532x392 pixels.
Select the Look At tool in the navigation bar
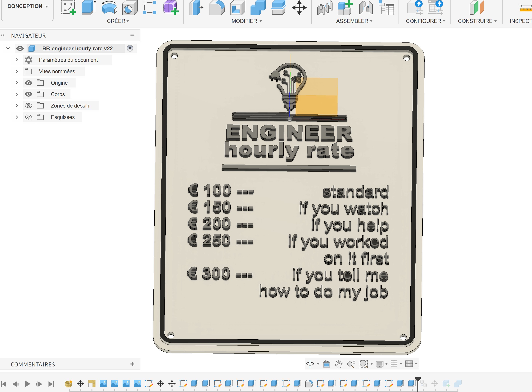326,364
